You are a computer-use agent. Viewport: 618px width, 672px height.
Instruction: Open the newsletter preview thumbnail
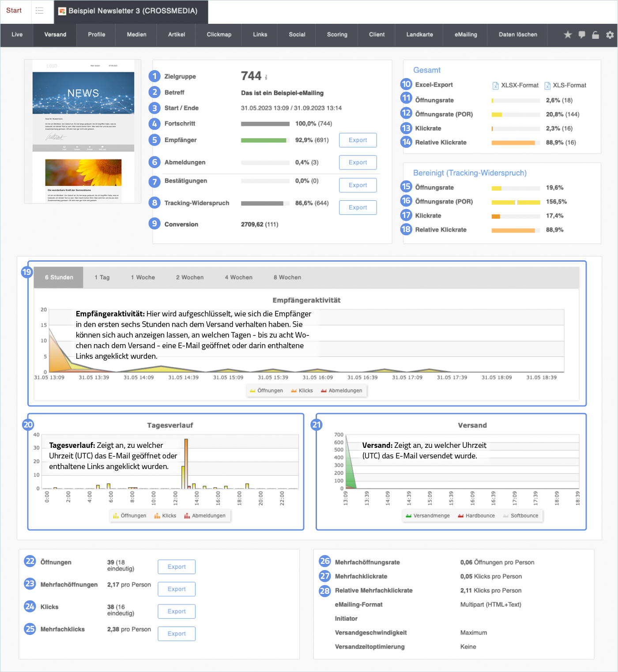[x=83, y=131]
